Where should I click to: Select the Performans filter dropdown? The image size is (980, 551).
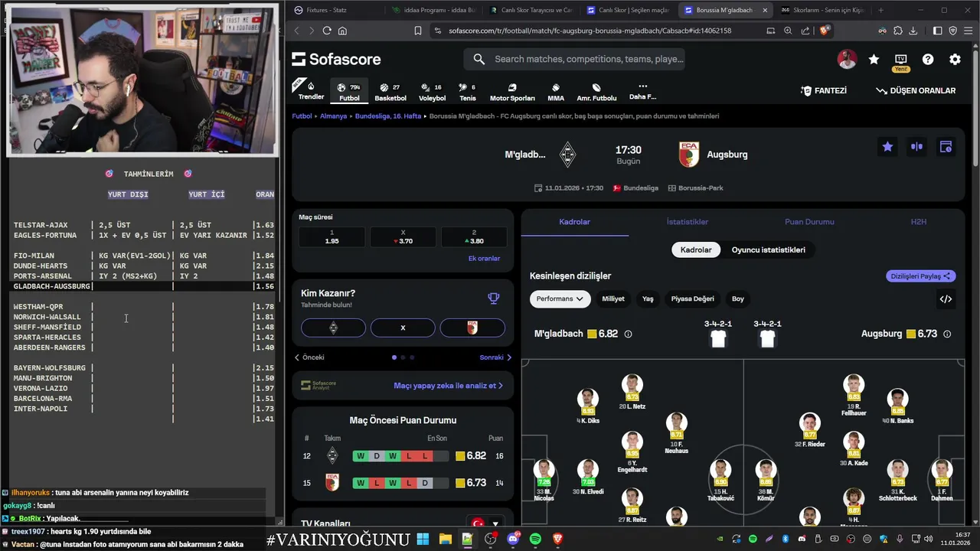pyautogui.click(x=560, y=299)
